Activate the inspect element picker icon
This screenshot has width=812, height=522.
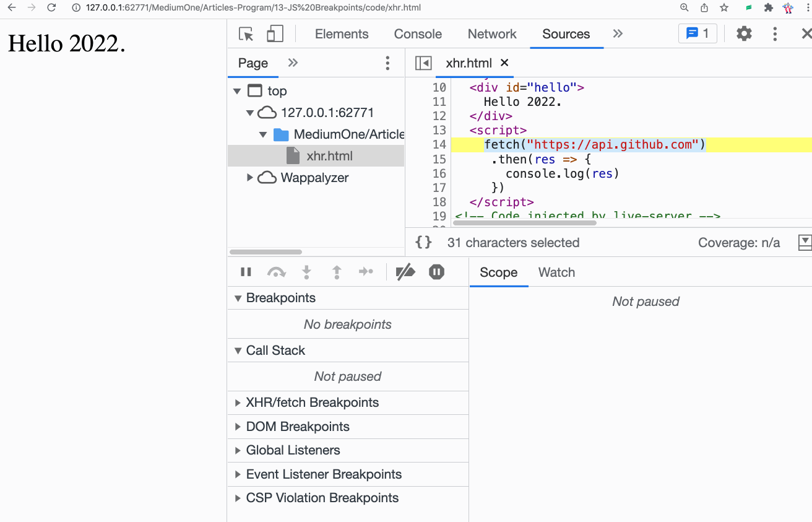coord(246,34)
